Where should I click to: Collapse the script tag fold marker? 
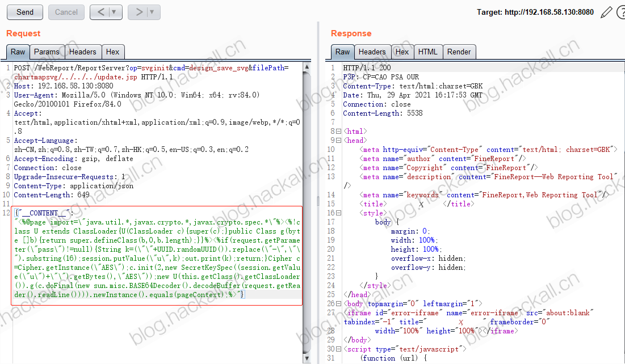click(x=338, y=349)
